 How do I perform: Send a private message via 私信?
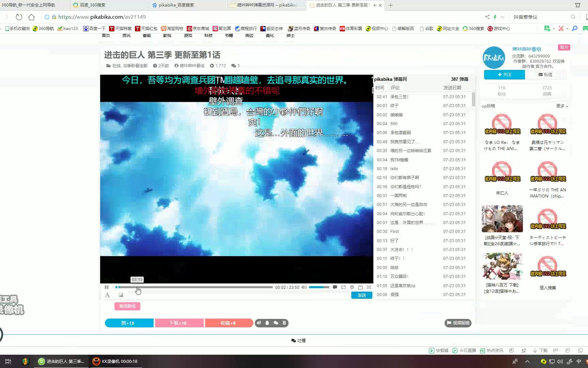[x=545, y=75]
